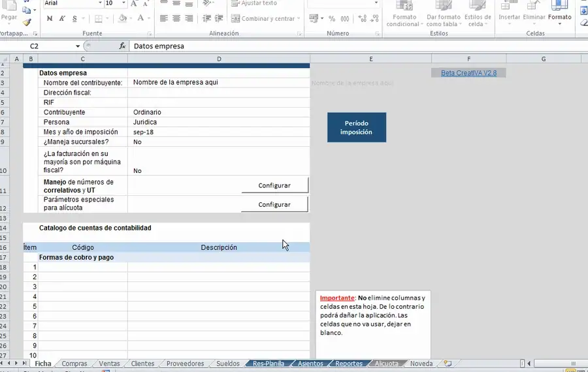Click the accounting number format icon
The height and width of the screenshot is (372, 588).
[x=314, y=18]
